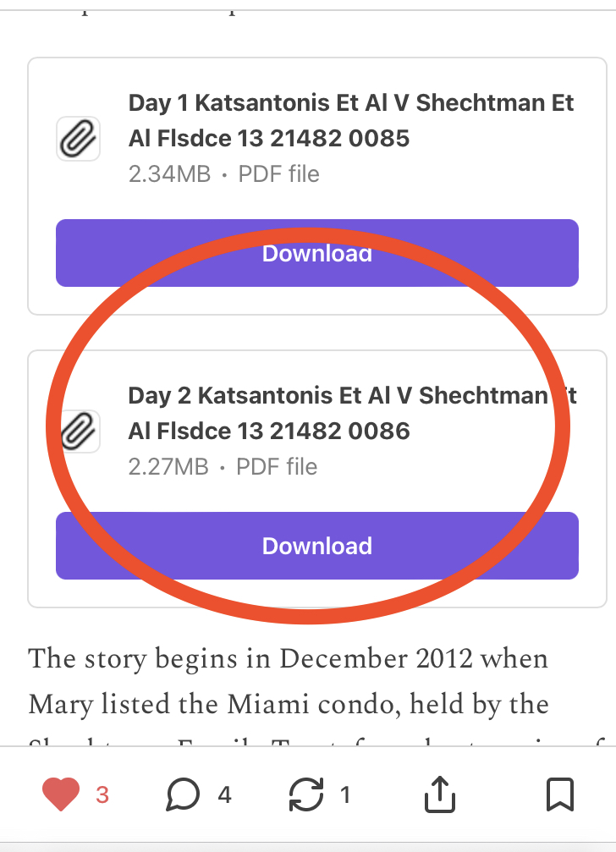Download the Day 1 Katsantonis PDF

coord(317,253)
